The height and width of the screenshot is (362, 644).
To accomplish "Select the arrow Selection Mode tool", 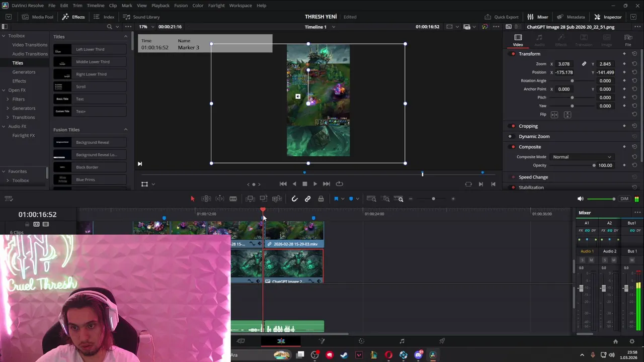I will (x=192, y=199).
